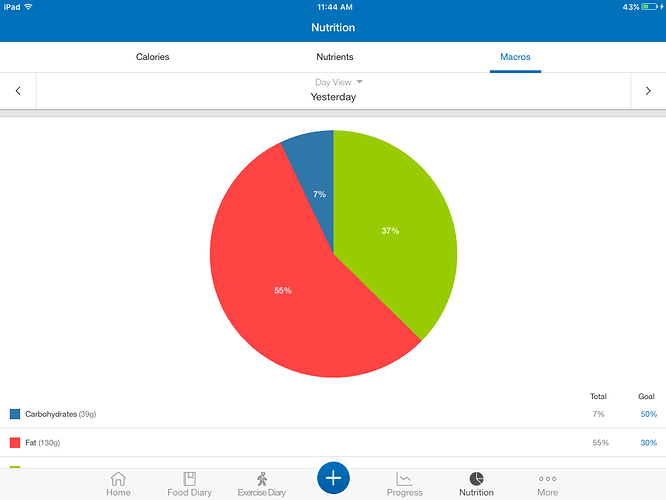Select the Macros tab
The width and height of the screenshot is (666, 500).
[x=515, y=57]
